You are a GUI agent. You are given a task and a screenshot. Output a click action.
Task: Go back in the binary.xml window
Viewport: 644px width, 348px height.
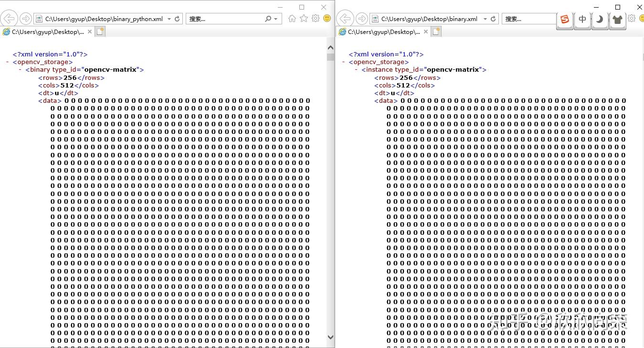(346, 19)
